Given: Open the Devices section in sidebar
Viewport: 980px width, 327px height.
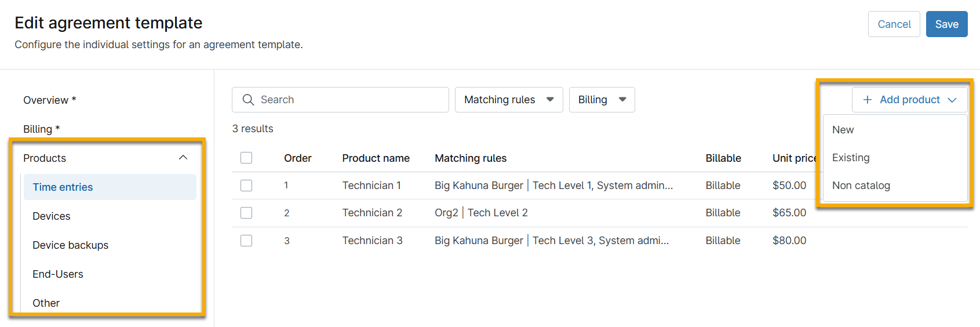Looking at the screenshot, I should pyautogui.click(x=52, y=216).
